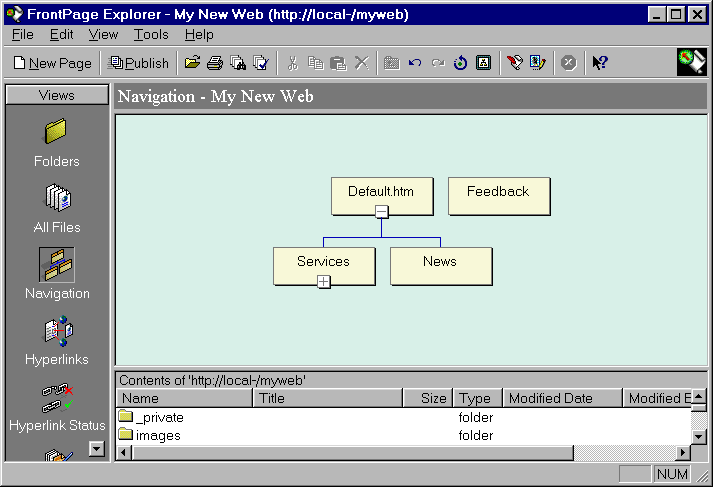This screenshot has width=713, height=487.
Task: Open the Tools menu
Action: [151, 35]
